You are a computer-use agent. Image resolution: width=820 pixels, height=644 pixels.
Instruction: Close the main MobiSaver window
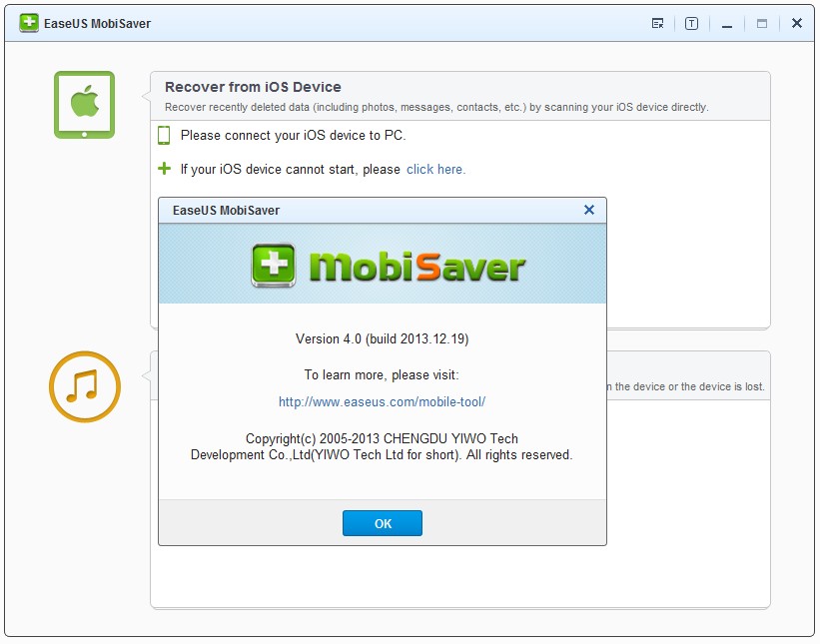pos(796,23)
